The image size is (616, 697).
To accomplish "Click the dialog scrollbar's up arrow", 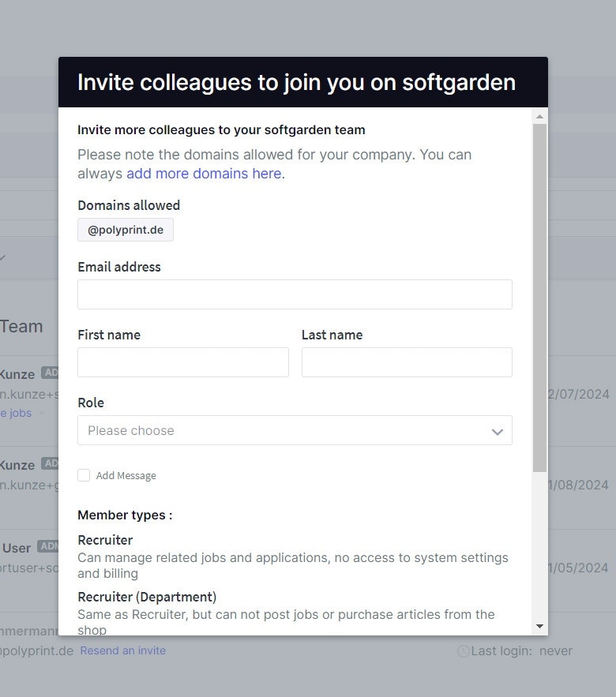I will [539, 117].
